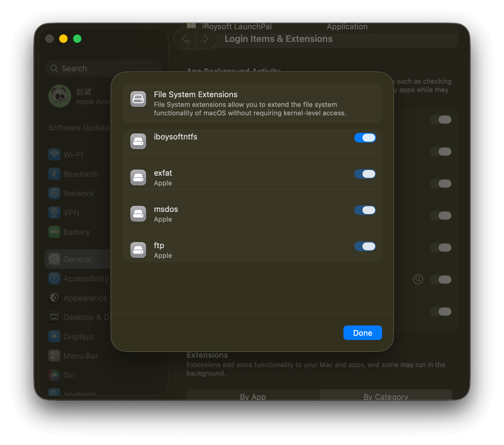Select Battery in the sidebar
The image size is (504, 445).
coord(69,232)
